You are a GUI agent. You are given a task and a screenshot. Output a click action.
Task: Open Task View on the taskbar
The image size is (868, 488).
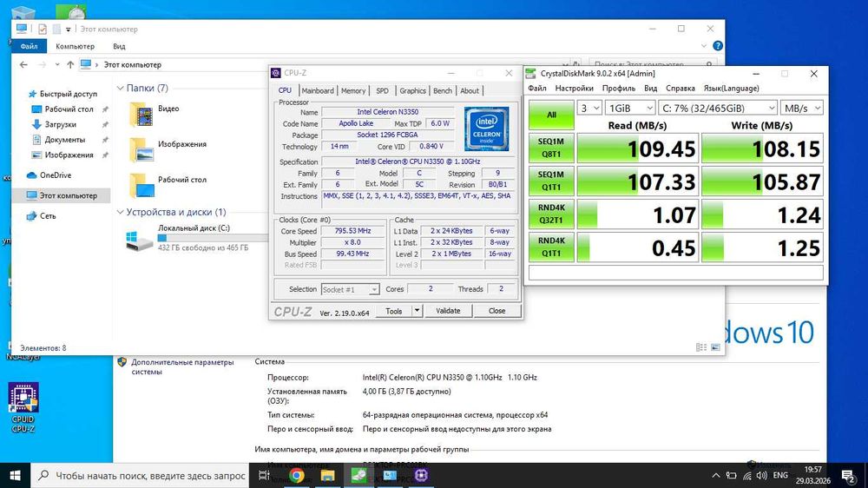(x=265, y=475)
